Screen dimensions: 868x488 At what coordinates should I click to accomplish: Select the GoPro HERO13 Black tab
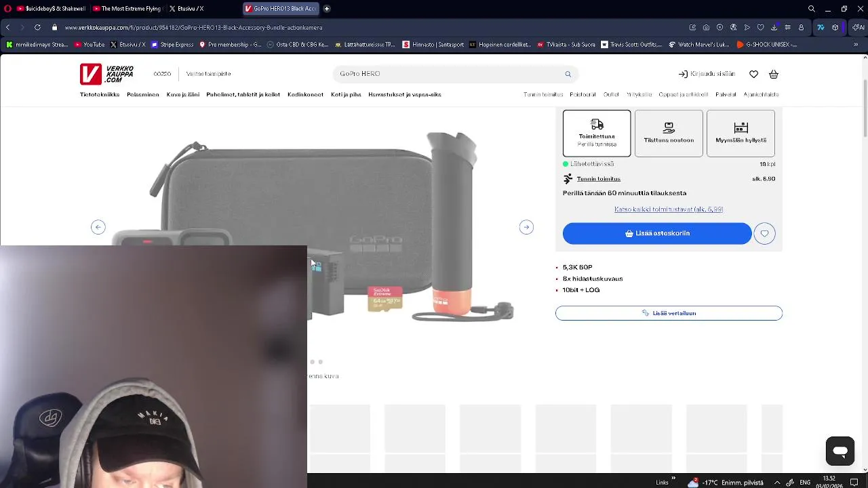pos(281,9)
